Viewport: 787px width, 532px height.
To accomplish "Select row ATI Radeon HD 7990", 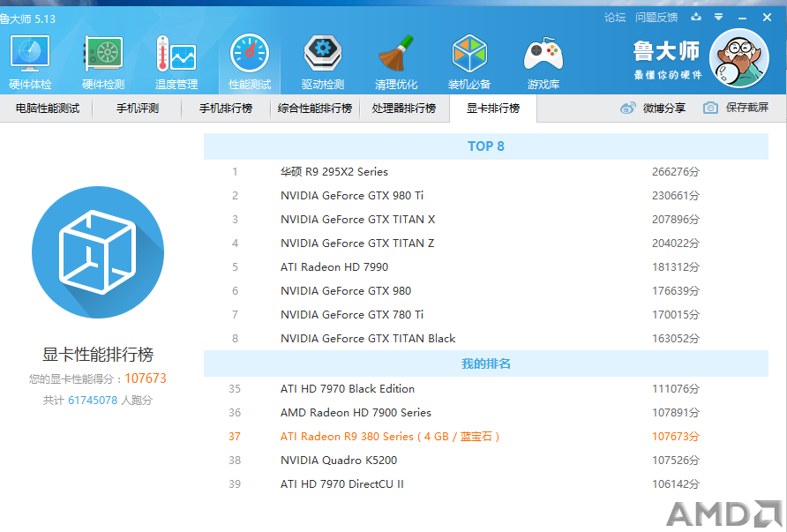I will tap(486, 267).
